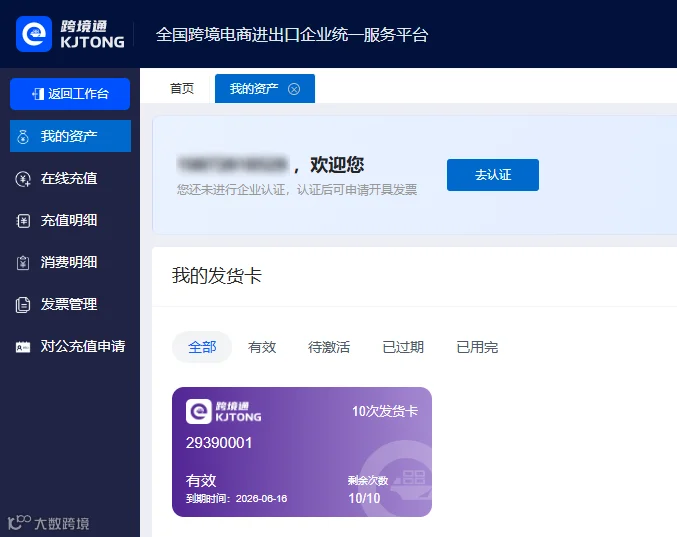Click the 您还未进行企业认证 notice text
The image size is (677, 537).
click(297, 190)
